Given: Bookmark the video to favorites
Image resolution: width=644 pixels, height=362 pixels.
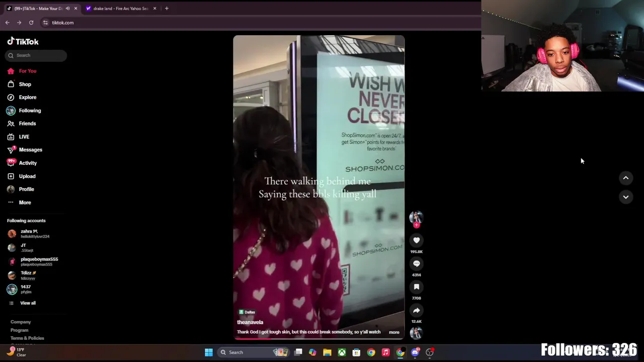Looking at the screenshot, I should pyautogui.click(x=416, y=287).
